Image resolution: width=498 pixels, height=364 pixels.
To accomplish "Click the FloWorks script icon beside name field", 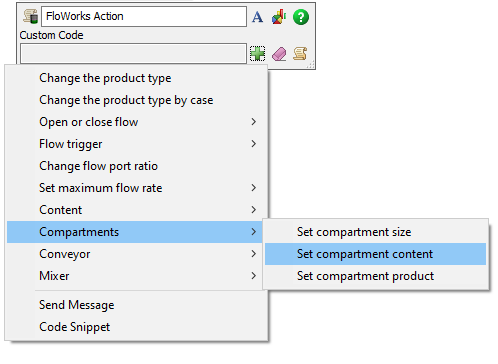I will (30, 16).
